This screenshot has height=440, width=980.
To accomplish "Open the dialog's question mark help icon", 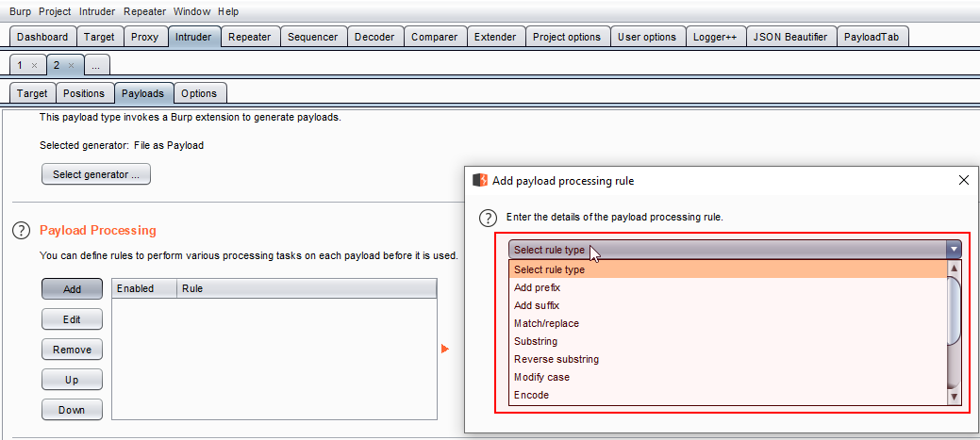I will (x=488, y=218).
